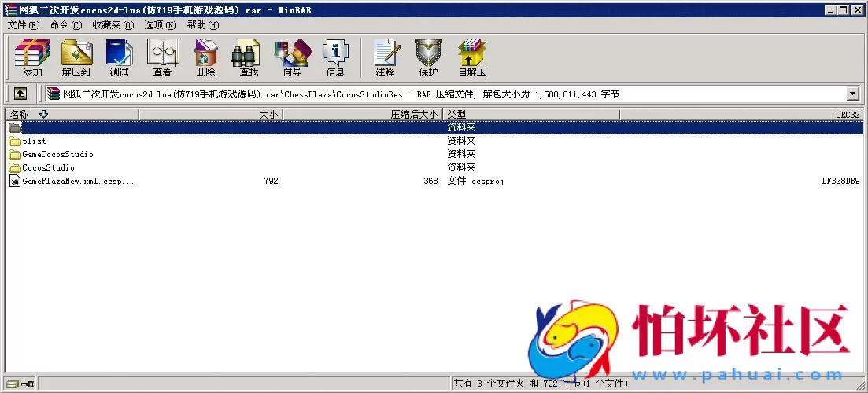This screenshot has height=393, width=868.
Task: Click the disk icon in status bar
Action: [12, 384]
